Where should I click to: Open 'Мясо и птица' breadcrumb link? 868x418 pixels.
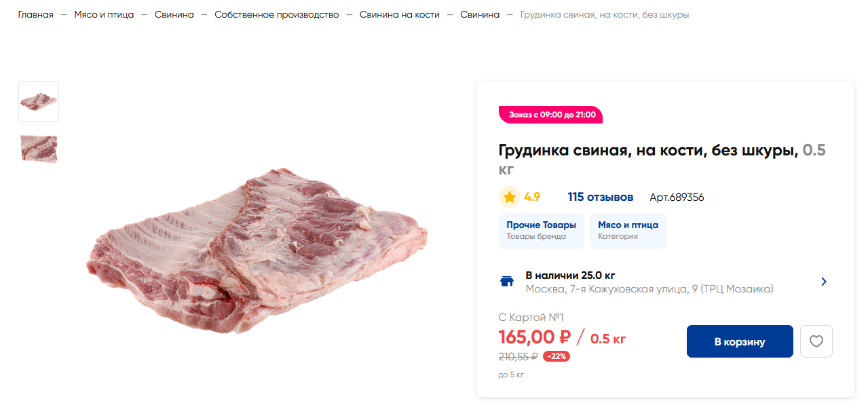point(104,14)
